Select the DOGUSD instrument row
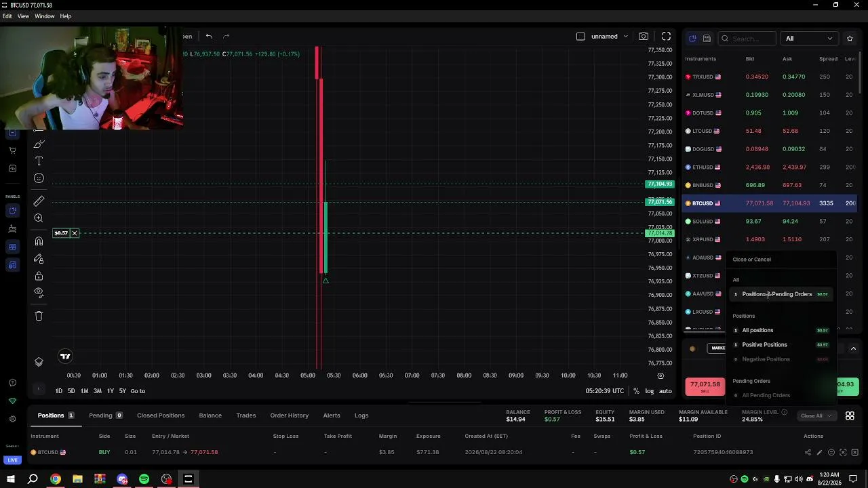This screenshot has height=488, width=868. point(770,149)
